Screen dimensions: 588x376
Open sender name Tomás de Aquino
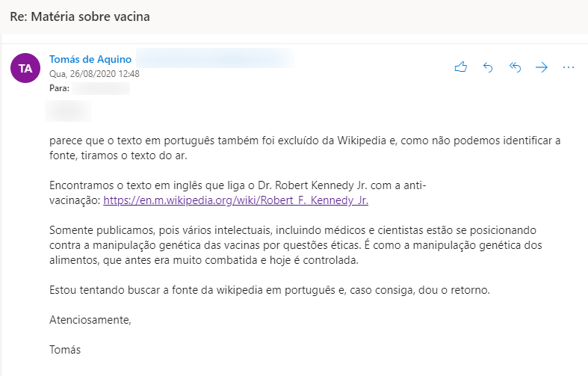click(x=90, y=59)
